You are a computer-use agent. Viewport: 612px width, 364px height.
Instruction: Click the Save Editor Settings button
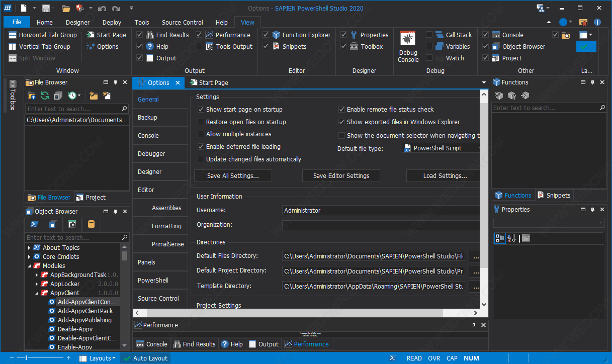point(341,176)
